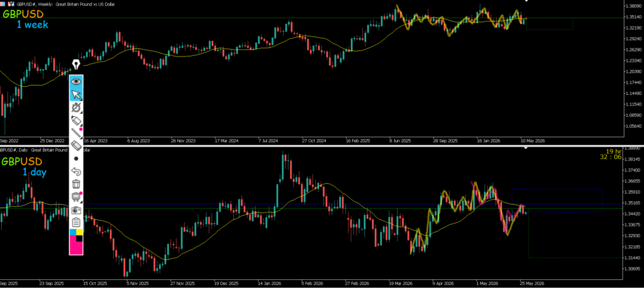
Task: Take a screenshot with the camera icon
Action: pyautogui.click(x=76, y=210)
